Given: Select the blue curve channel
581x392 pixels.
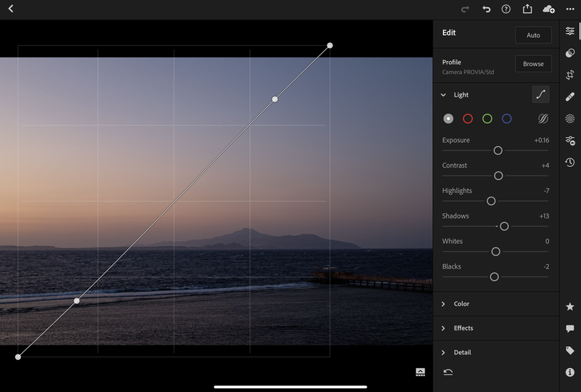Looking at the screenshot, I should (506, 118).
